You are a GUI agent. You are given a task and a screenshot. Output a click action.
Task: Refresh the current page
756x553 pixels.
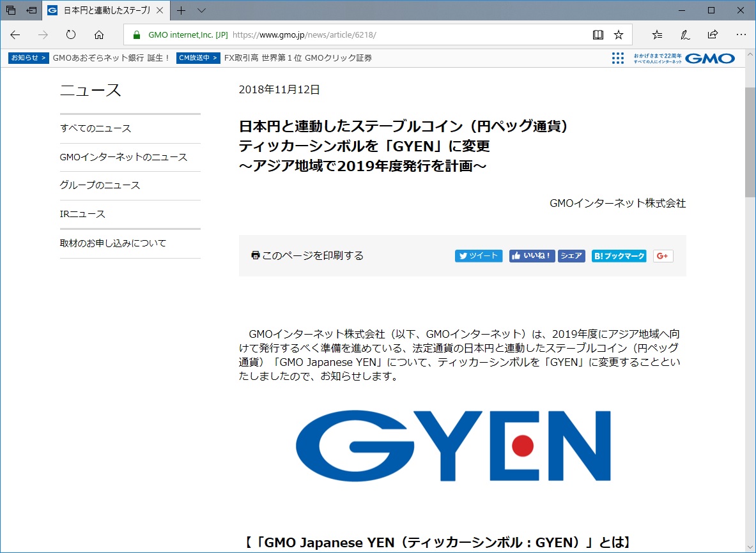point(70,34)
